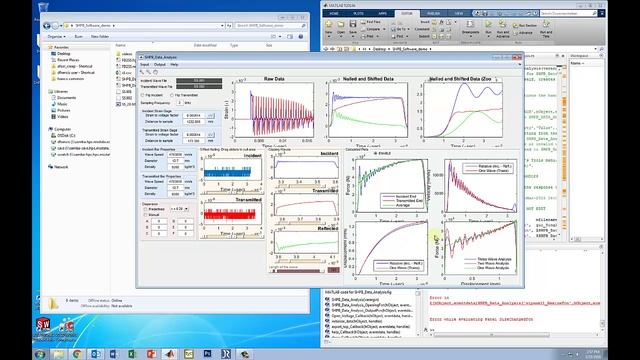Select Predefined dispersion option
Image resolution: width=640 pixels, height=360 pixels.
pyautogui.click(x=145, y=209)
